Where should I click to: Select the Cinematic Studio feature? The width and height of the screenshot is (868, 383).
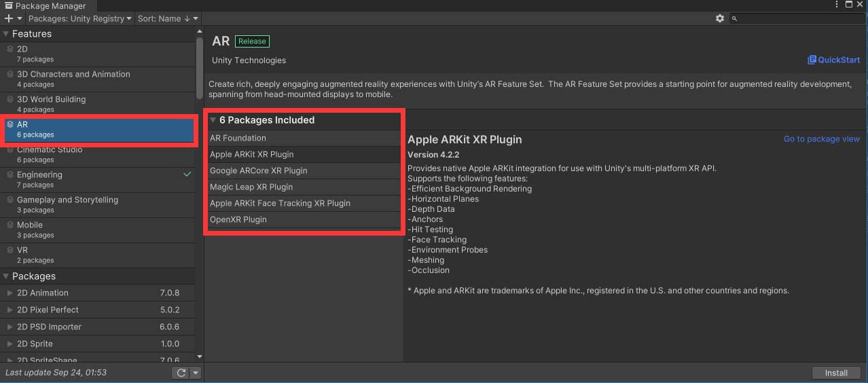pyautogui.click(x=98, y=155)
